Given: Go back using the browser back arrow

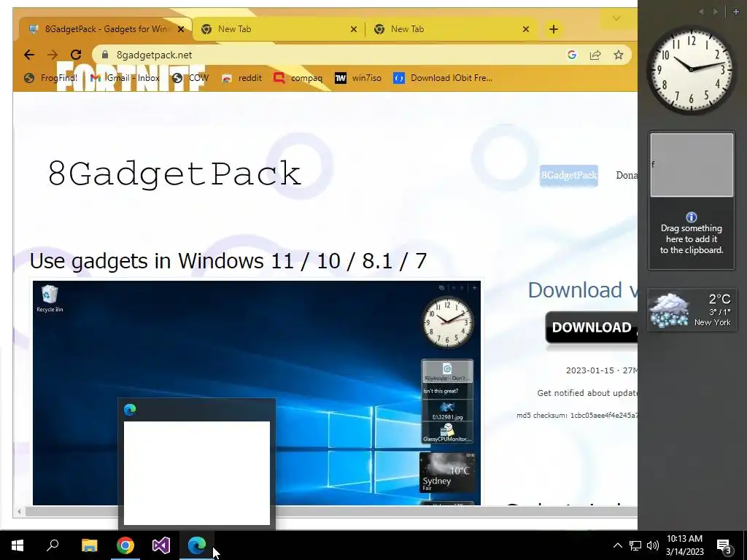Looking at the screenshot, I should pyautogui.click(x=29, y=55).
